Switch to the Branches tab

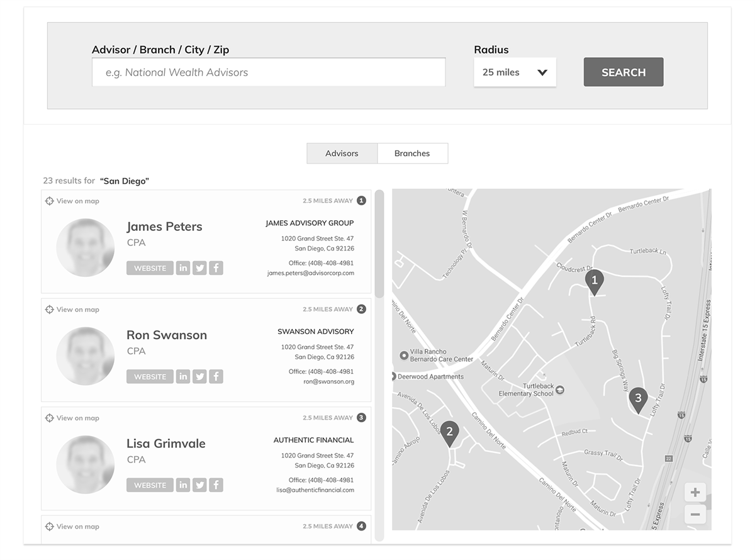pos(412,154)
